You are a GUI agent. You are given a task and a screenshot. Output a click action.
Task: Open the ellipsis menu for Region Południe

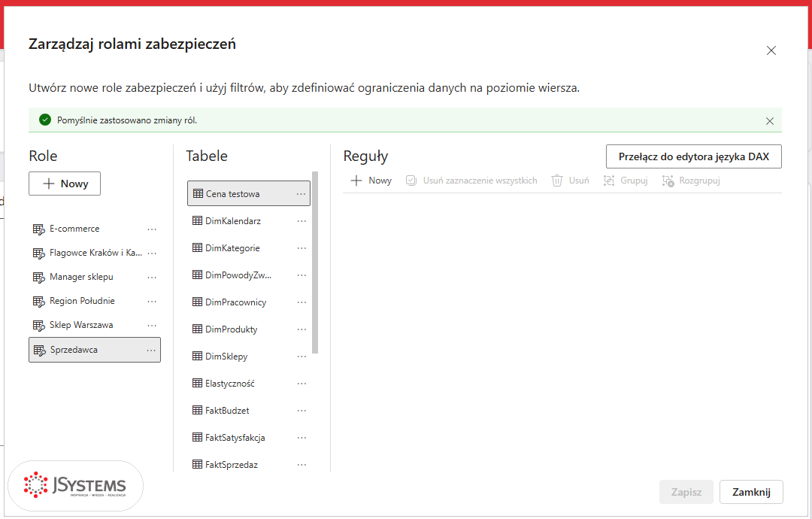click(152, 302)
